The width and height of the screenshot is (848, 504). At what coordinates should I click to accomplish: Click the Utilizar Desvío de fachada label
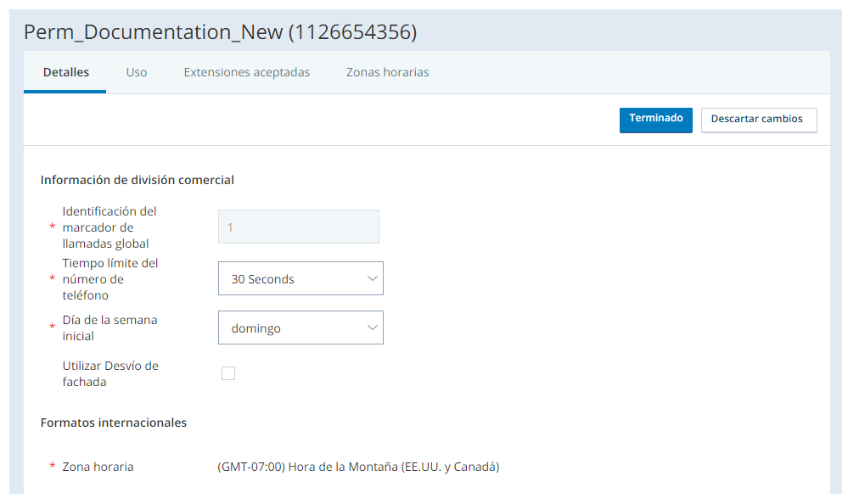pyautogui.click(x=110, y=373)
